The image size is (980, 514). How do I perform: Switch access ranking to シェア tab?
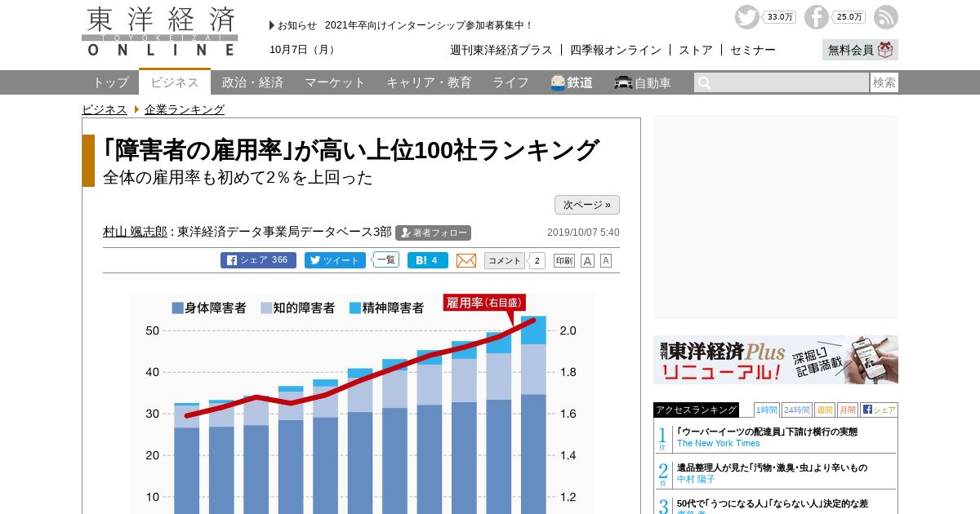879,410
